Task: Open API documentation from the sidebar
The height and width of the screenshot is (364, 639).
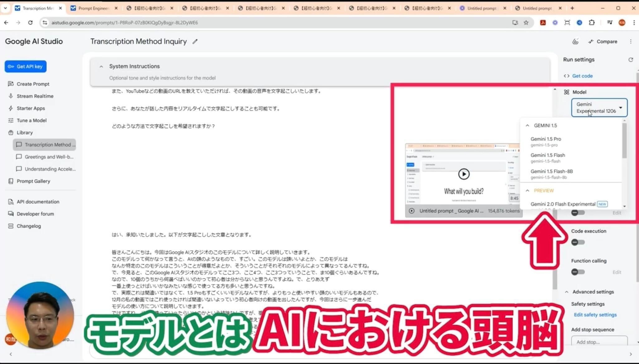Action: click(38, 201)
